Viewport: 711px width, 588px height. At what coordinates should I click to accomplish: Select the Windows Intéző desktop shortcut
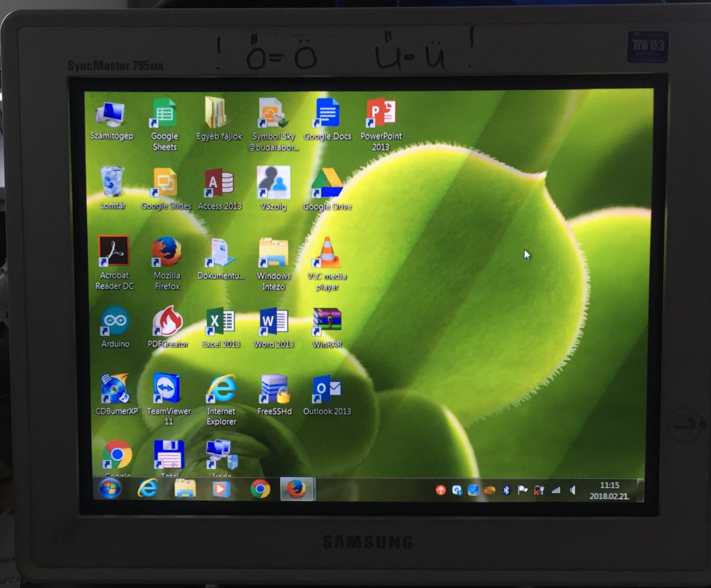click(273, 263)
